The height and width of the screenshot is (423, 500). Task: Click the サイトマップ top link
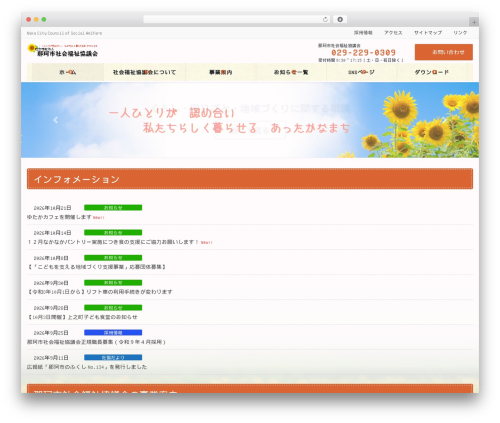point(428,33)
